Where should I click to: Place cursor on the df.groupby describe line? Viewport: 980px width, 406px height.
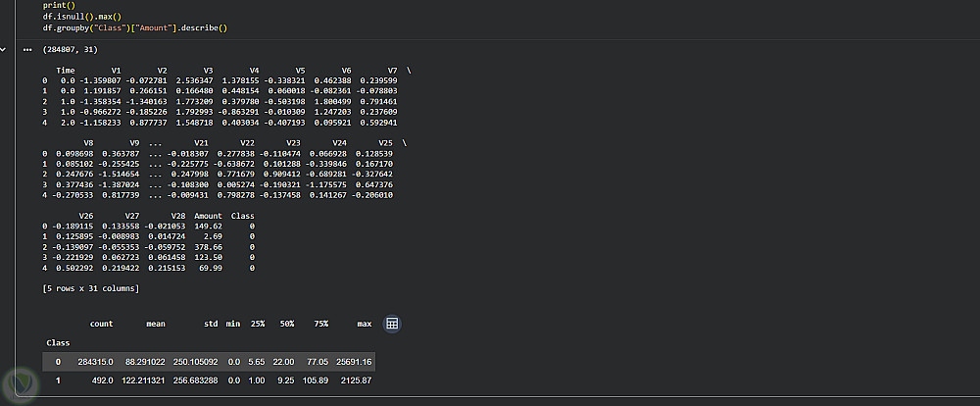click(134, 27)
